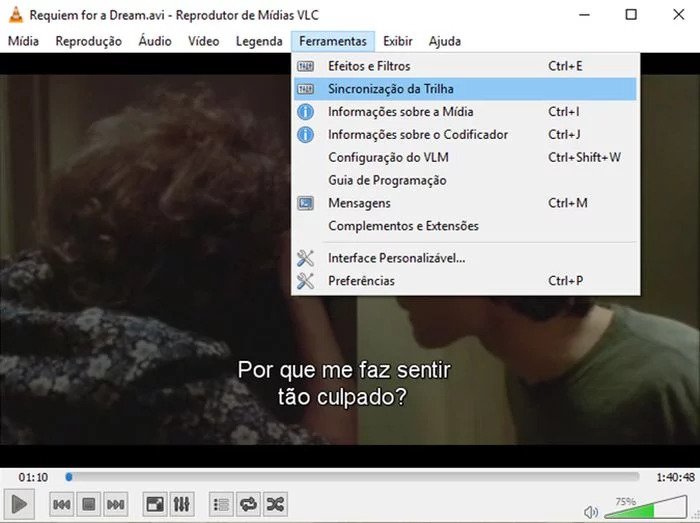
Task: Click the info icon beside Informações sobre a Mídia
Action: [305, 112]
